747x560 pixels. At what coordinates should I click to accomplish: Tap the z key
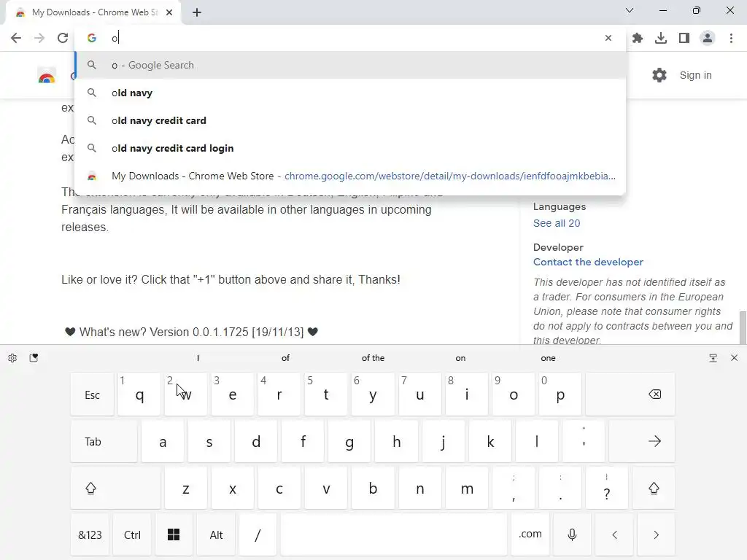(x=186, y=488)
